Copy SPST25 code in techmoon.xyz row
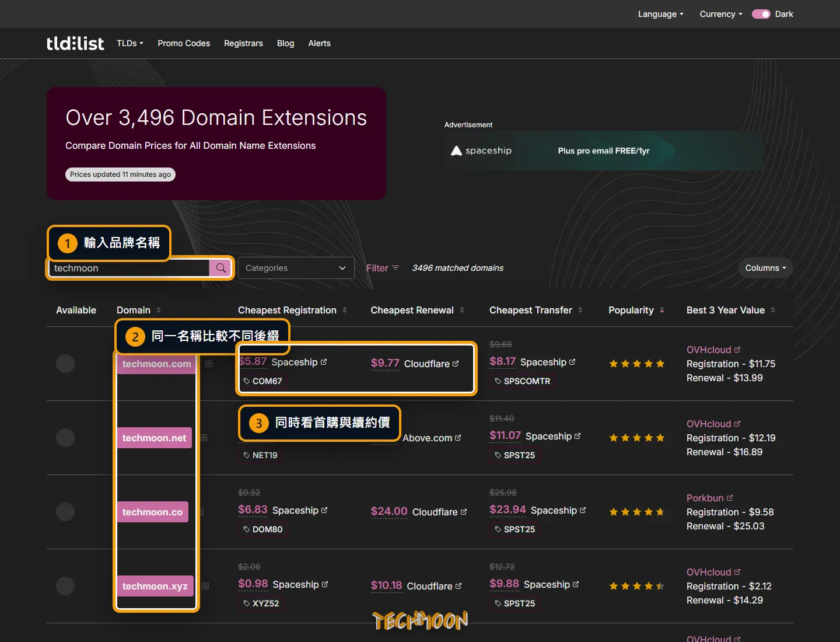The height and width of the screenshot is (642, 840). pyautogui.click(x=515, y=603)
